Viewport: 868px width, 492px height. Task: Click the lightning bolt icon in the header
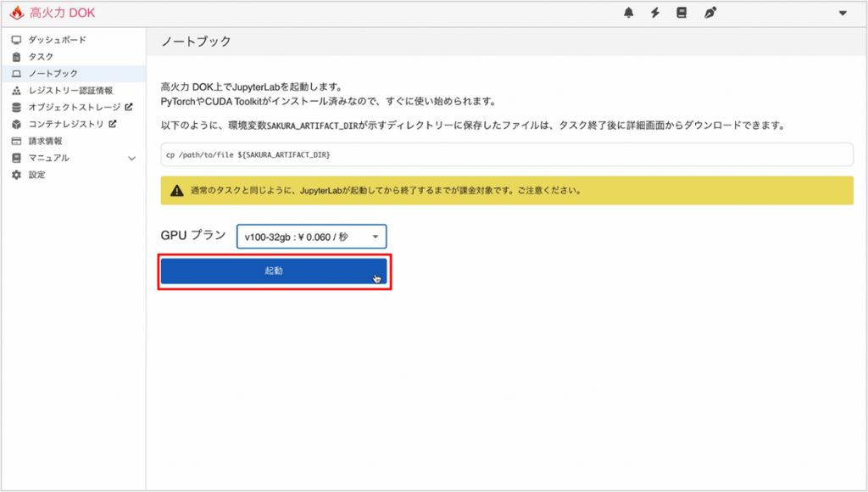(x=654, y=13)
